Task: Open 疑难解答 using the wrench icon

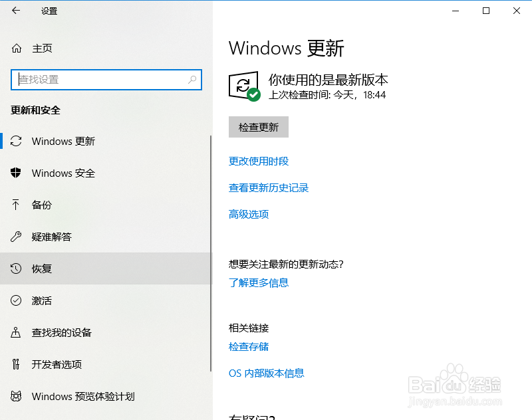Action: click(x=16, y=237)
